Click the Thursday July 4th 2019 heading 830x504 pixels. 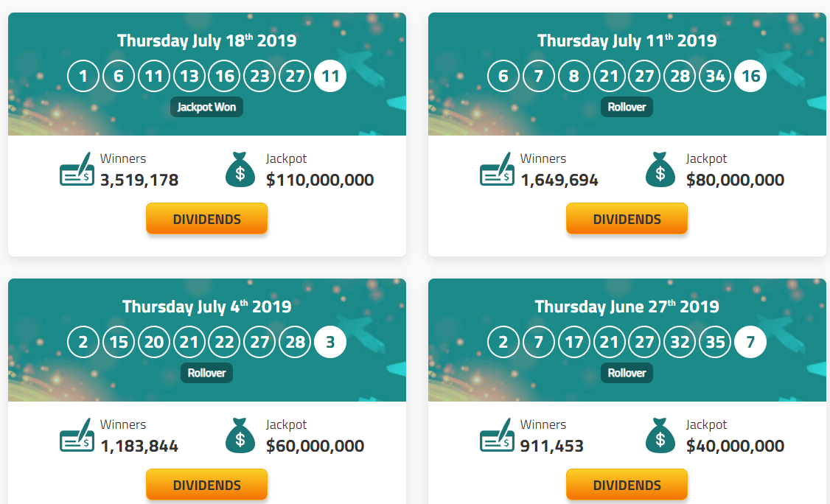(x=207, y=307)
